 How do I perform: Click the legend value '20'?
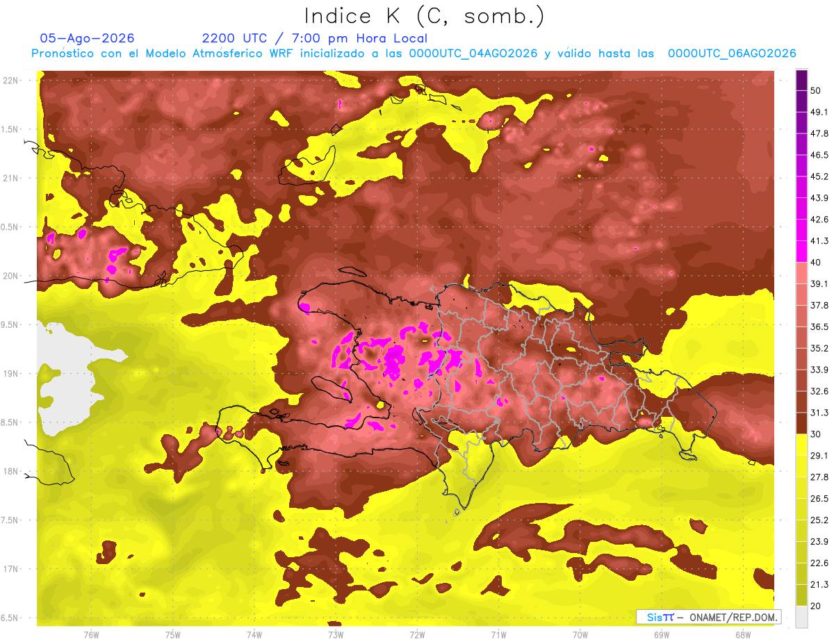816,606
